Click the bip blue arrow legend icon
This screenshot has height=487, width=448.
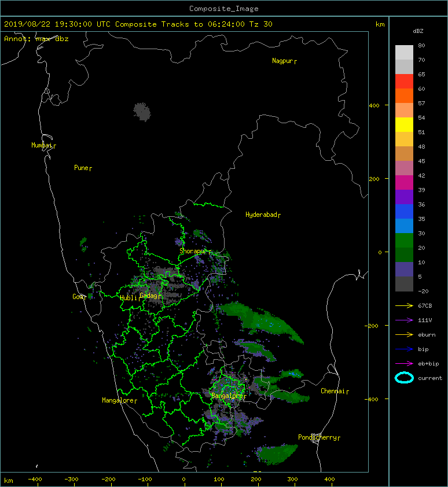404,349
